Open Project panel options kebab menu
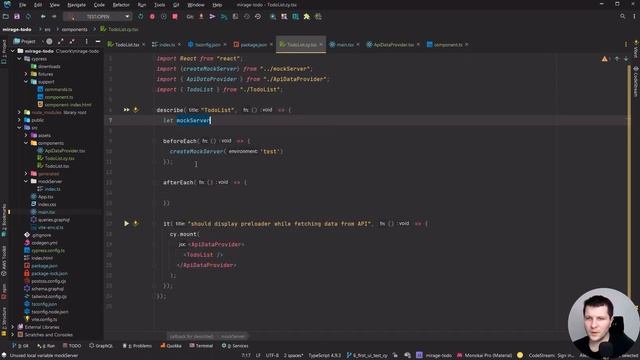 pos(87,41)
